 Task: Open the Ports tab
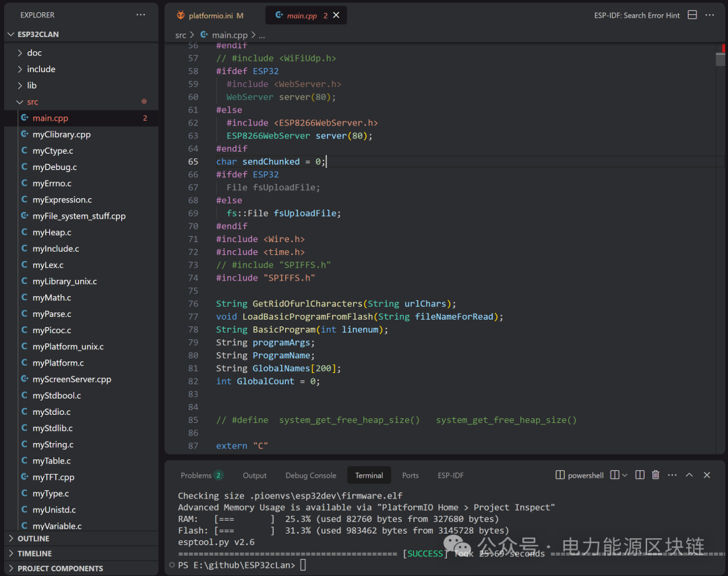[x=411, y=476]
